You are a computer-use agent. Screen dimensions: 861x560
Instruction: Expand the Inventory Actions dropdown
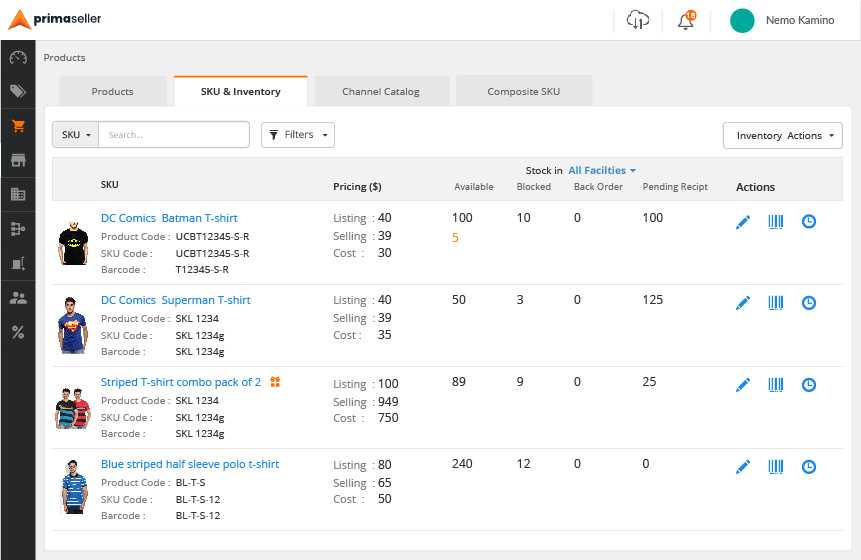783,136
